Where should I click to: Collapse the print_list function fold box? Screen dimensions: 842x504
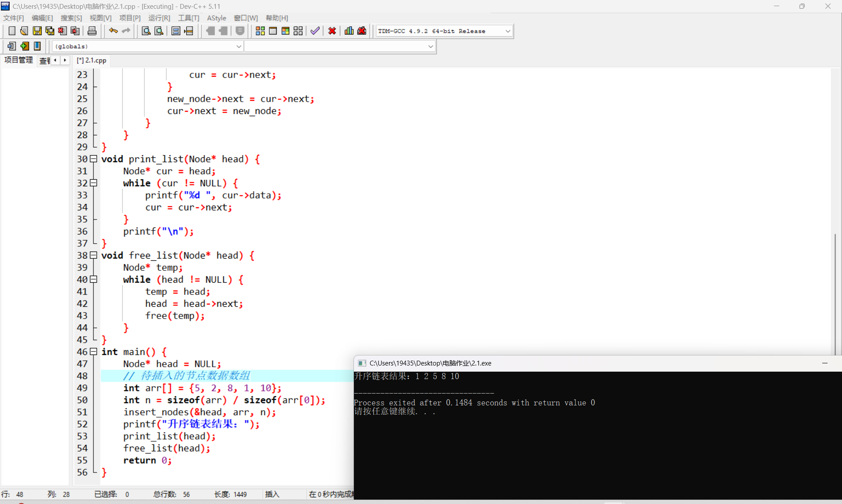click(93, 159)
